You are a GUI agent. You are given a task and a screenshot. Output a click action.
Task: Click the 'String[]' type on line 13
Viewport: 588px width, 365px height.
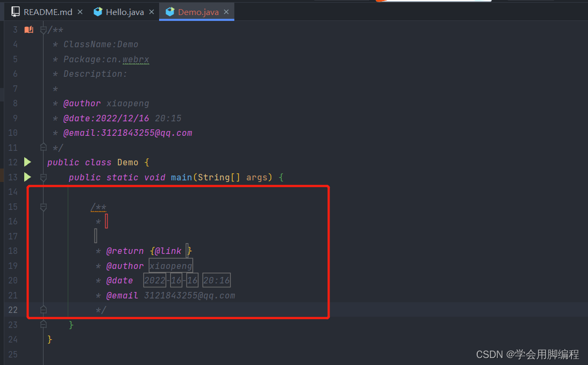[x=219, y=177]
